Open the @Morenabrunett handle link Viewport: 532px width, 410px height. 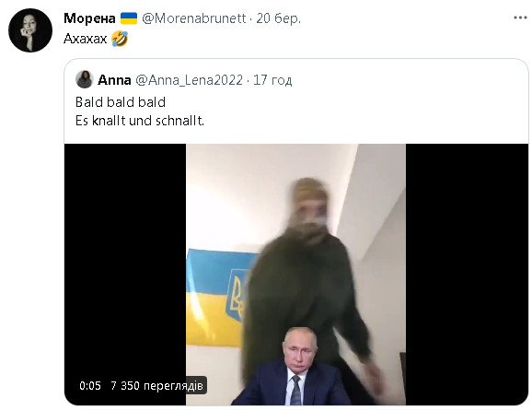193,18
